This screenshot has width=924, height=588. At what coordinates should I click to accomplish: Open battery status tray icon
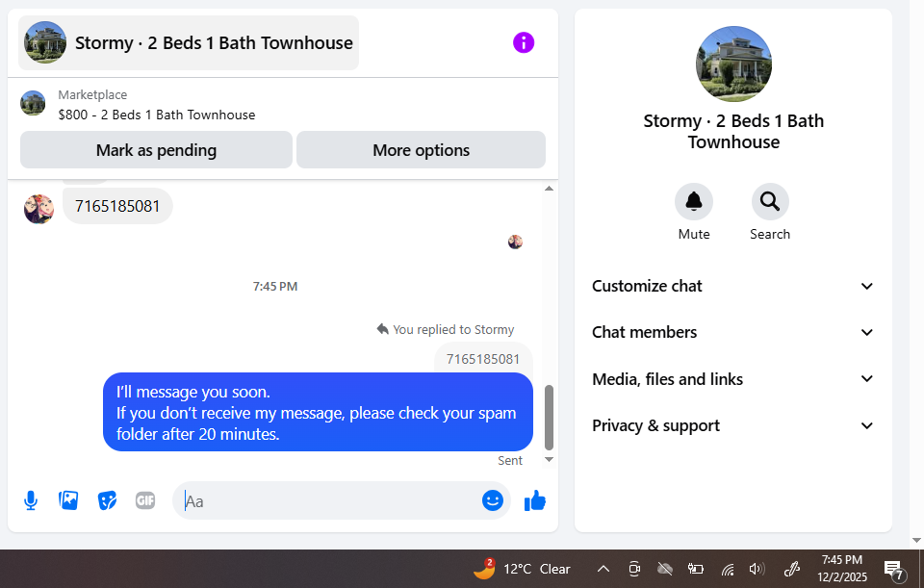point(696,569)
